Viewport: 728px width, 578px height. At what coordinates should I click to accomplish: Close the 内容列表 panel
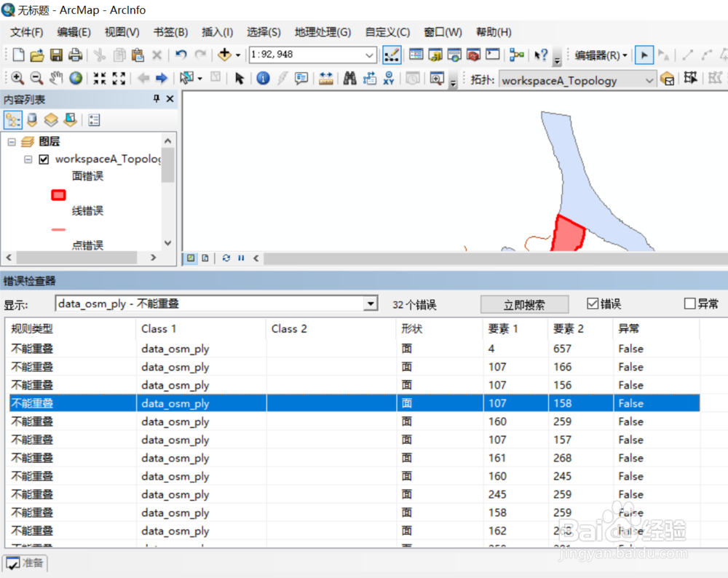pos(170,98)
